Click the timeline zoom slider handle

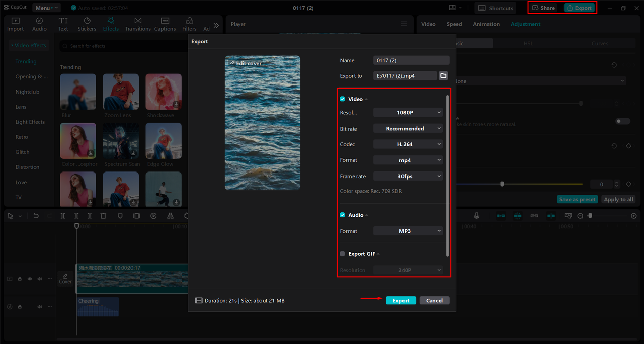point(590,216)
